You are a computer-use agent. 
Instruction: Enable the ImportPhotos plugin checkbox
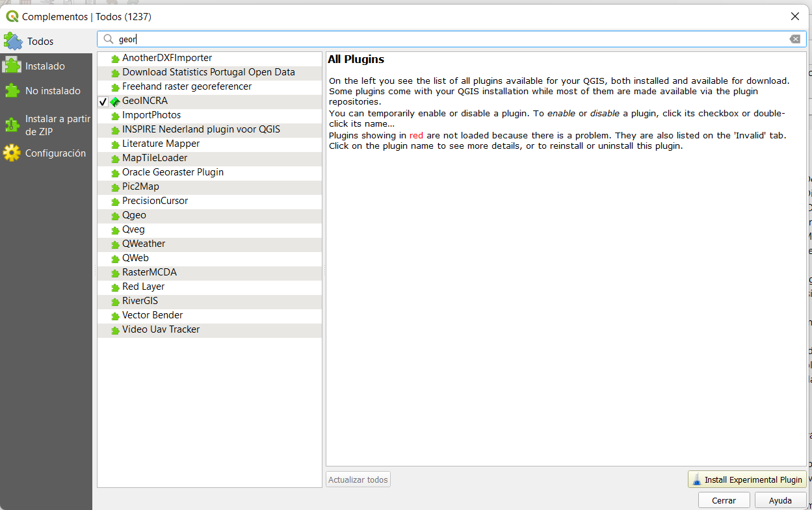pos(103,115)
